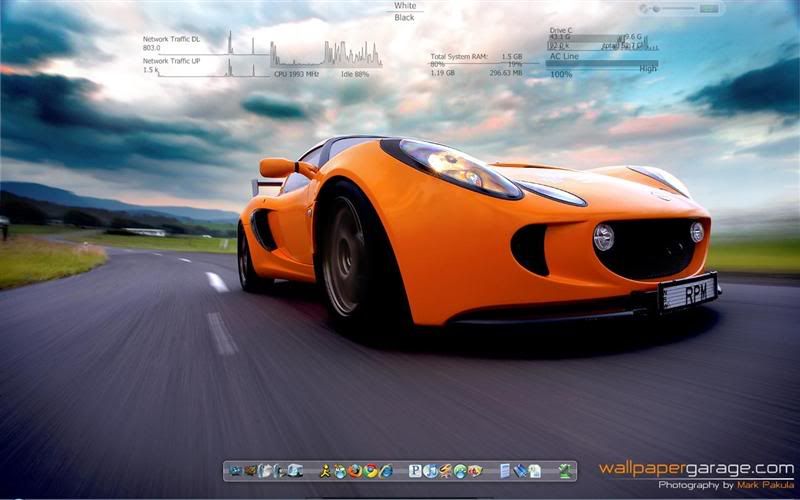This screenshot has height=500, width=800.
Task: Click the green icon at dock's end
Action: coord(565,471)
